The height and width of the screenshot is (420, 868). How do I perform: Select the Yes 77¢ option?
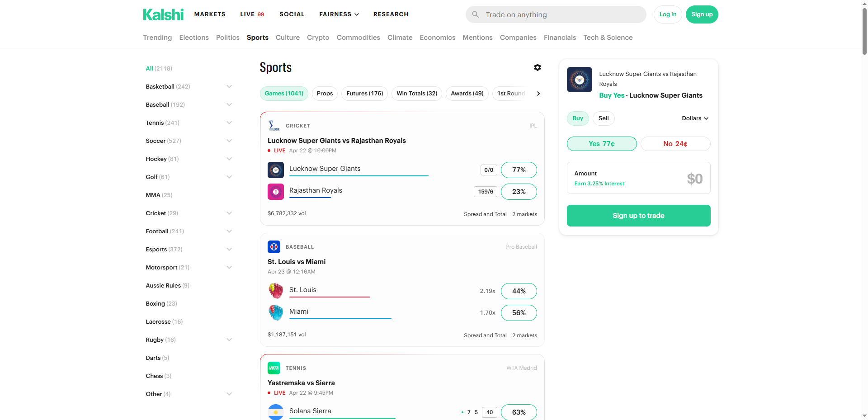(601, 144)
